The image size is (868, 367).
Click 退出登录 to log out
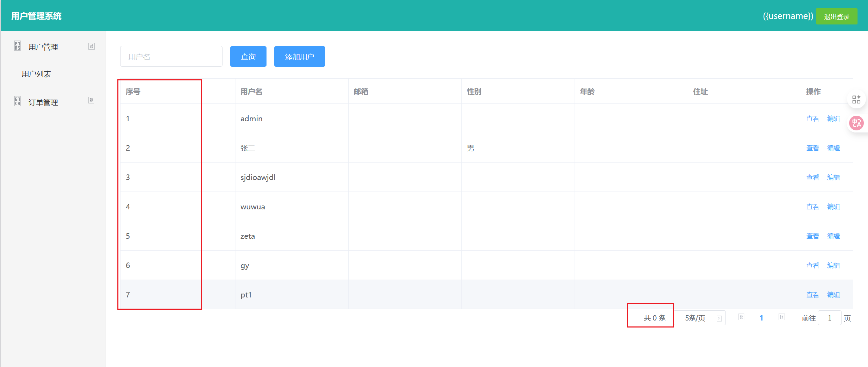tap(836, 16)
